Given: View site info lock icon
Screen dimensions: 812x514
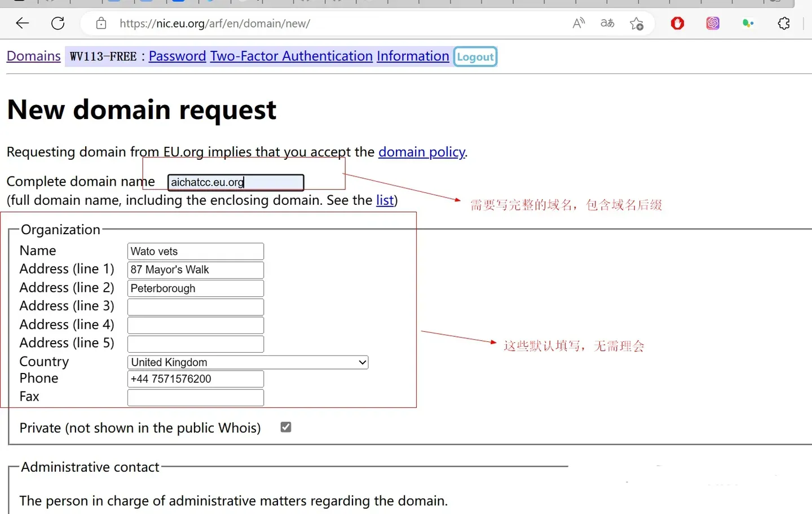Looking at the screenshot, I should pos(101,23).
